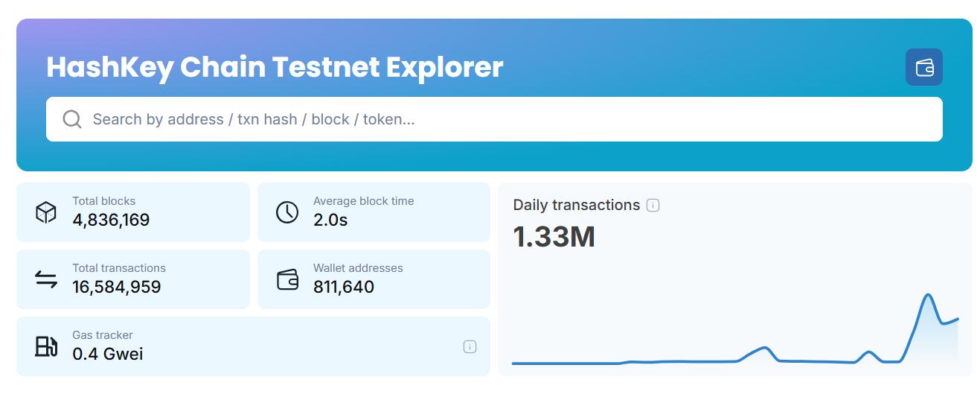The height and width of the screenshot is (400, 980).
Task: Click the 0.4 Gwei gas price value
Action: [x=108, y=355]
